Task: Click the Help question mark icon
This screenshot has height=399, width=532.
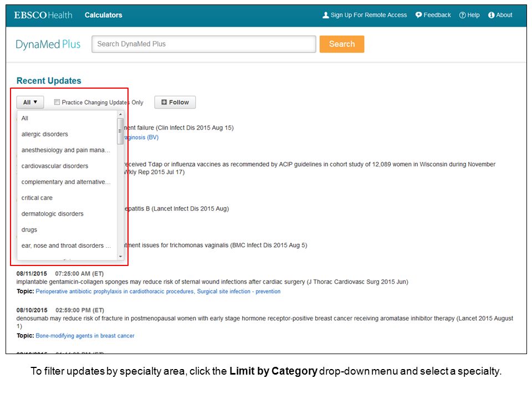Action: (x=462, y=15)
